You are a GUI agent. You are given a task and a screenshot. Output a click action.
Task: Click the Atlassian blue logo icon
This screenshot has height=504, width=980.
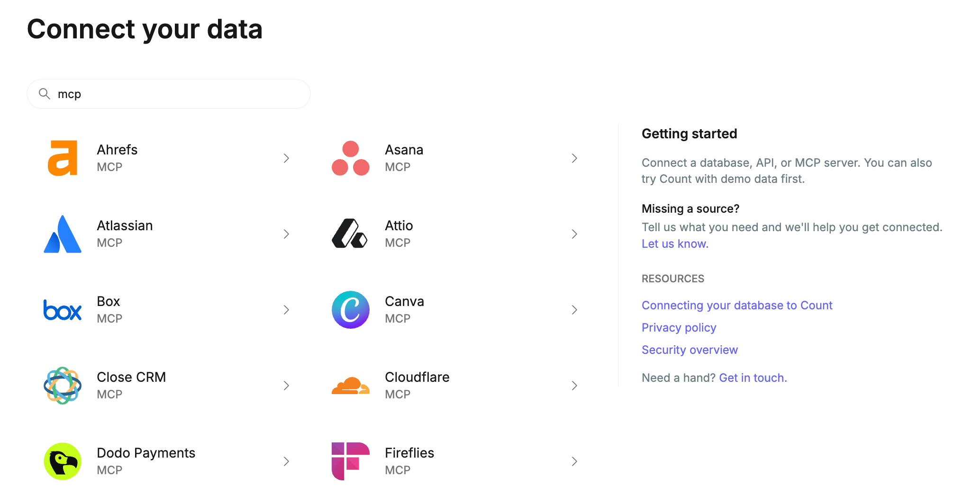pyautogui.click(x=63, y=234)
